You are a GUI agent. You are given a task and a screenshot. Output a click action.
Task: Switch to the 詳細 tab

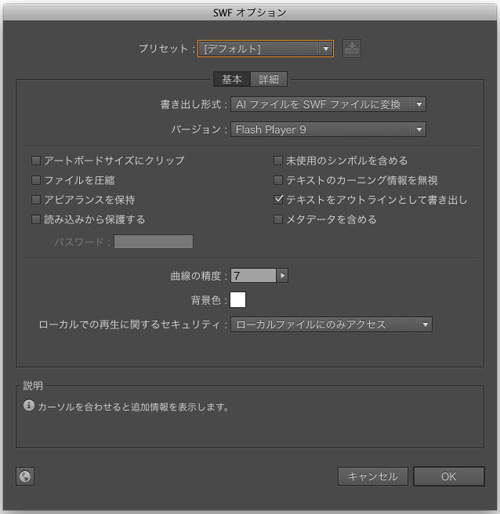click(269, 79)
